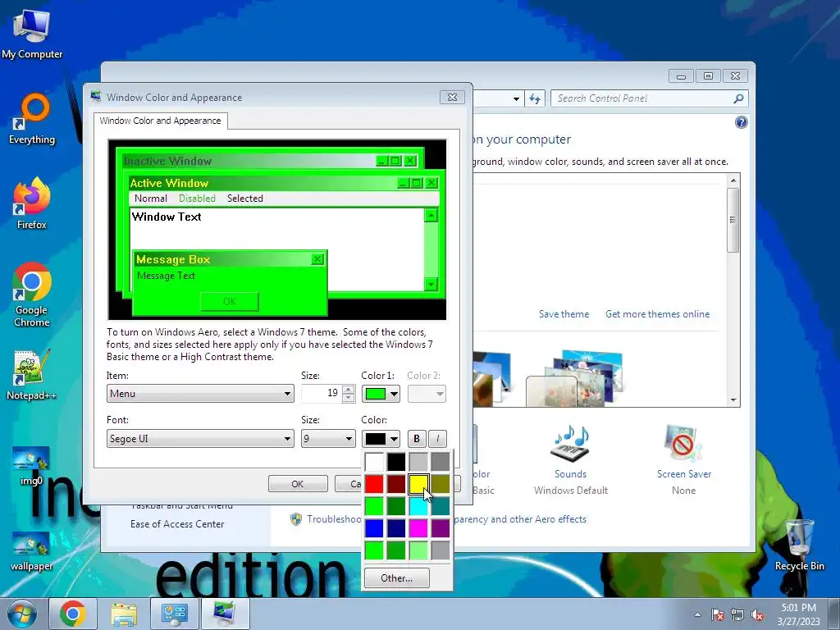Choose the purple color swatch
The height and width of the screenshot is (630, 840).
441,528
